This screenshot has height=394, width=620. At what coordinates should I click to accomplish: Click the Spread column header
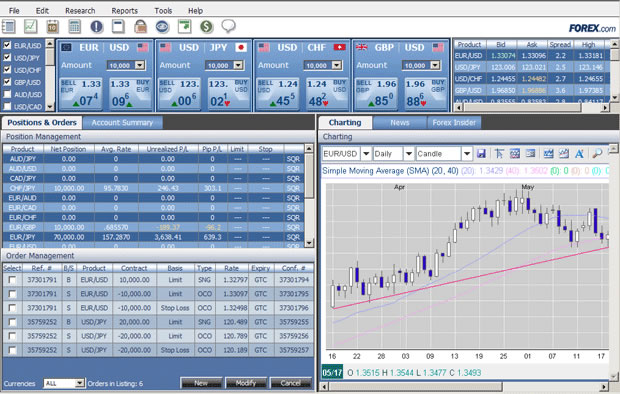(560, 44)
